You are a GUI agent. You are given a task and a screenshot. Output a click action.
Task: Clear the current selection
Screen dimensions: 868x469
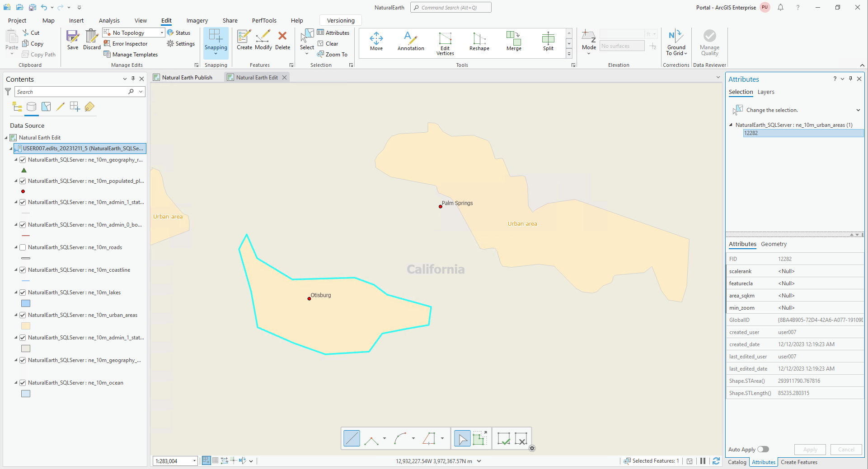328,44
